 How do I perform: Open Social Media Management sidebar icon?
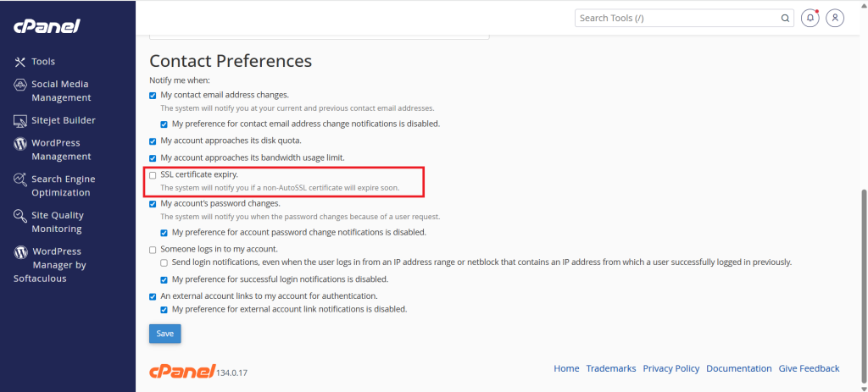tap(20, 85)
